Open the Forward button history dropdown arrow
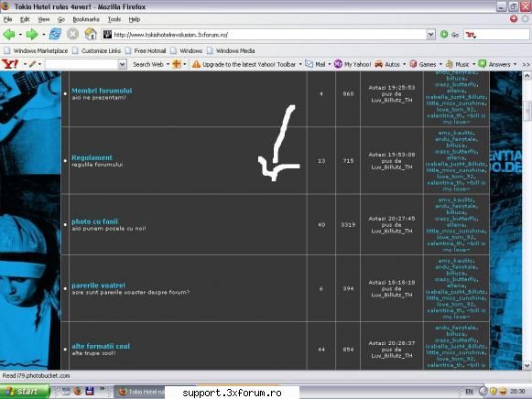 point(43,34)
